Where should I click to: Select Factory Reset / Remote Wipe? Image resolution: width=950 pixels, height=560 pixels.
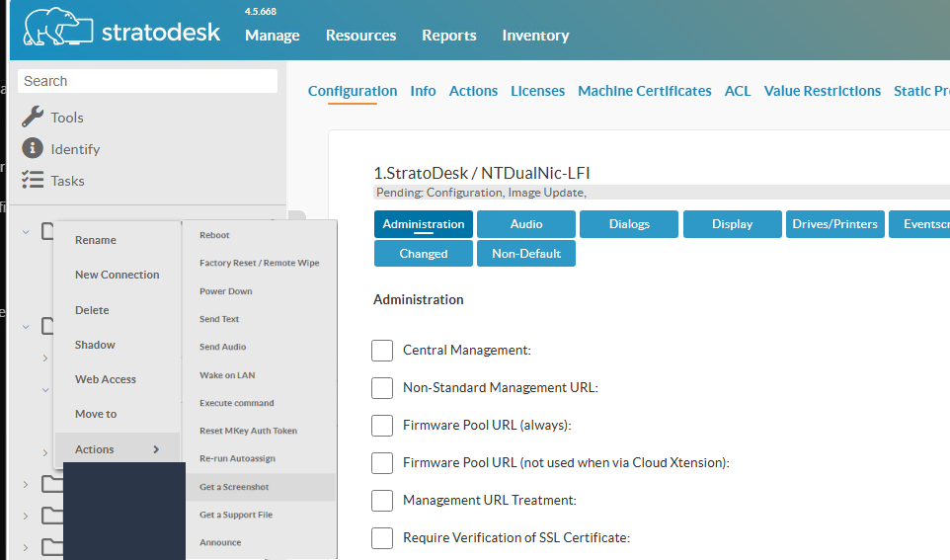[x=260, y=263]
